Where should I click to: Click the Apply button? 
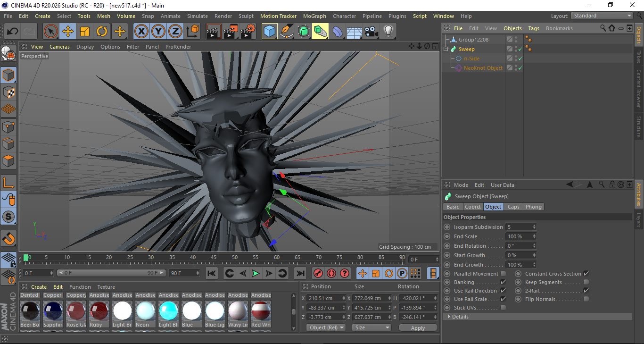tap(418, 327)
